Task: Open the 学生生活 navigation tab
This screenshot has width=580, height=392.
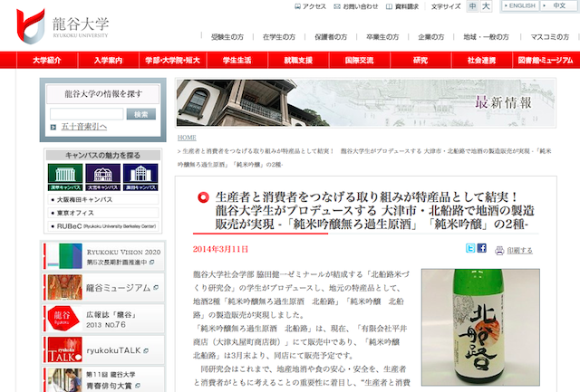Action: [237, 61]
